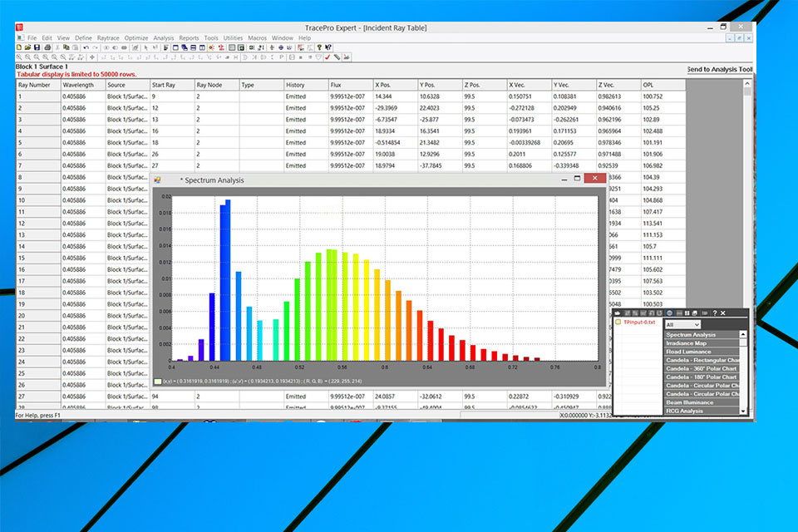Click Send to Analysis Tool button
The width and height of the screenshot is (798, 532).
pyautogui.click(x=720, y=70)
